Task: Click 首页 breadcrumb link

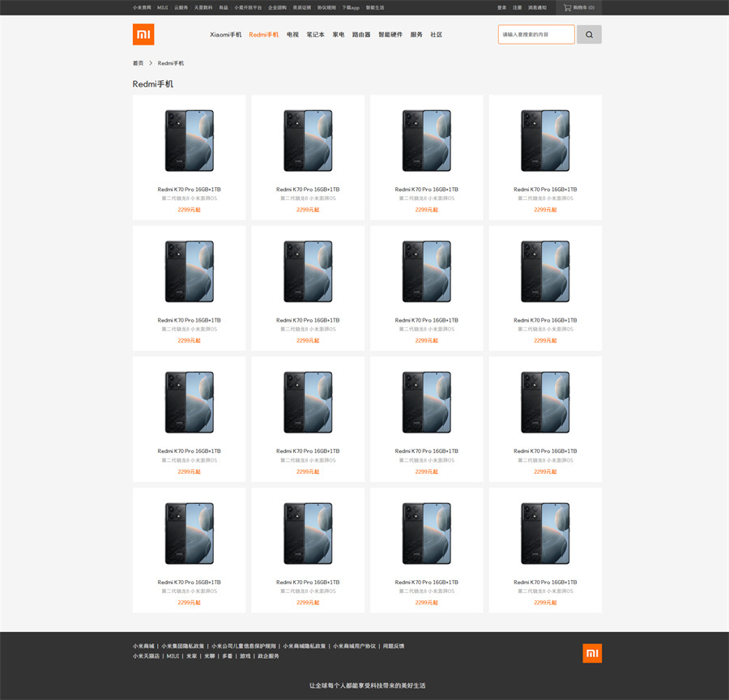Action: tap(138, 63)
